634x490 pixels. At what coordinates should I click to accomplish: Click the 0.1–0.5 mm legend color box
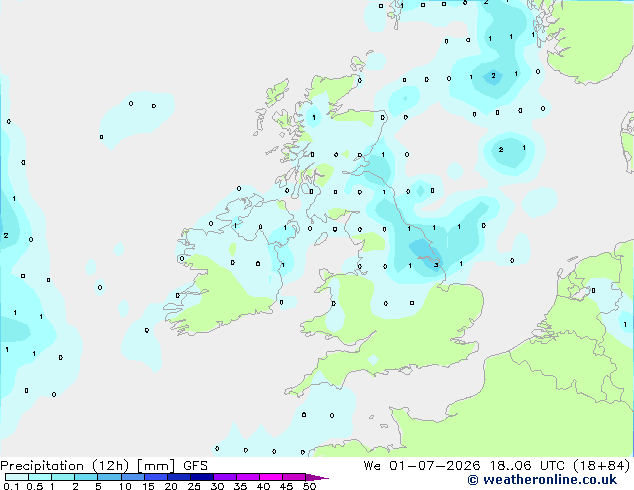pyautogui.click(x=17, y=477)
